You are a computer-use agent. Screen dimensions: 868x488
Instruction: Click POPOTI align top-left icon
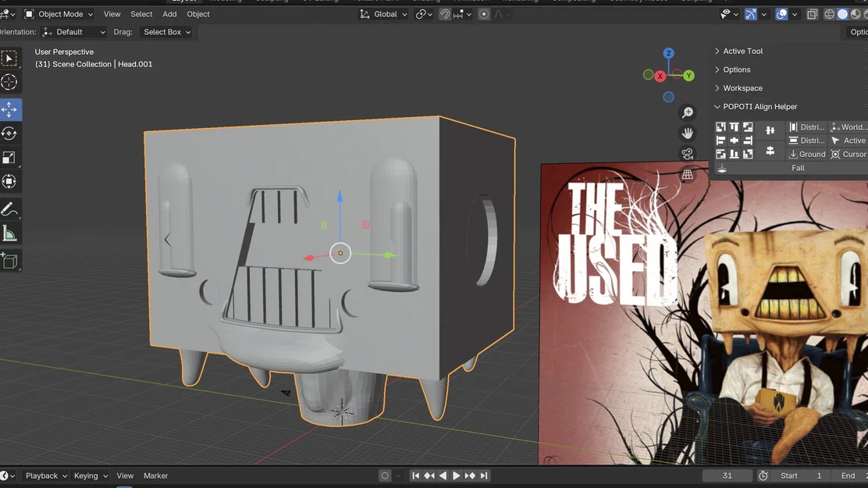720,126
